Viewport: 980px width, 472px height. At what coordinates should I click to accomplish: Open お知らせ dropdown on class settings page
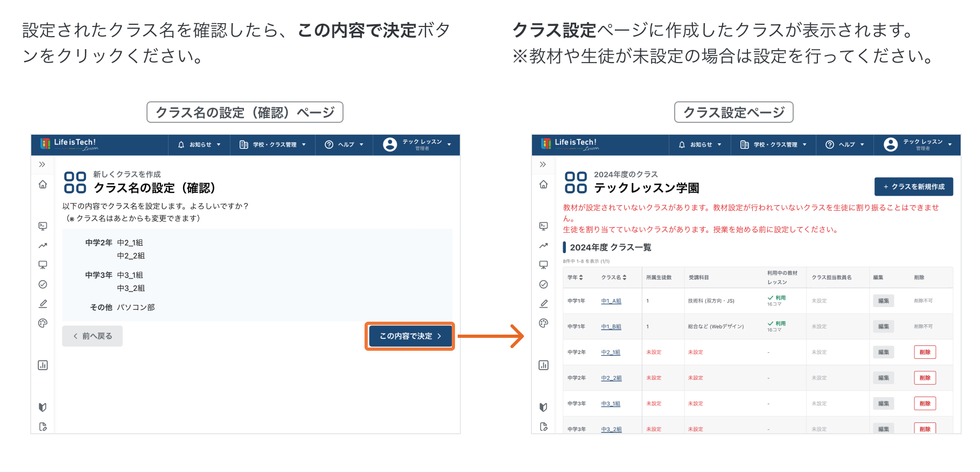tap(700, 144)
